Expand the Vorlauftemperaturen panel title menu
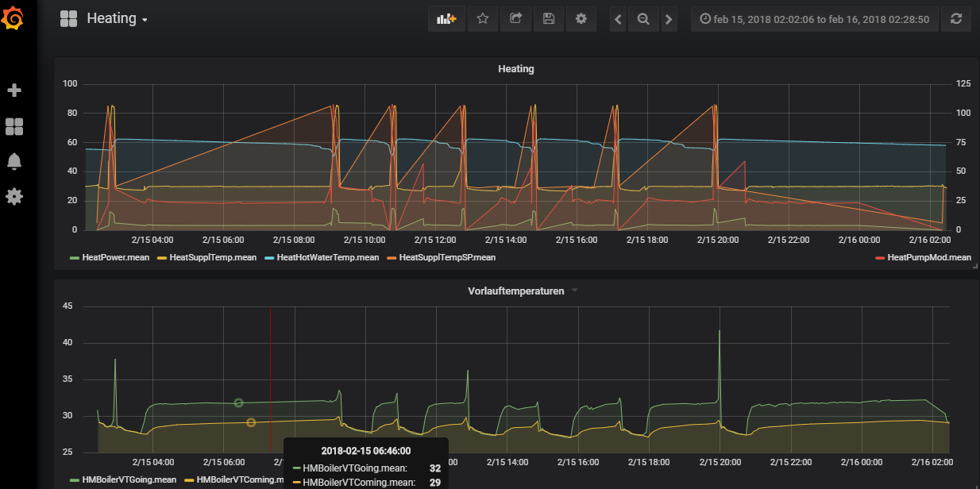The width and height of the screenshot is (980, 489). pyautogui.click(x=516, y=291)
